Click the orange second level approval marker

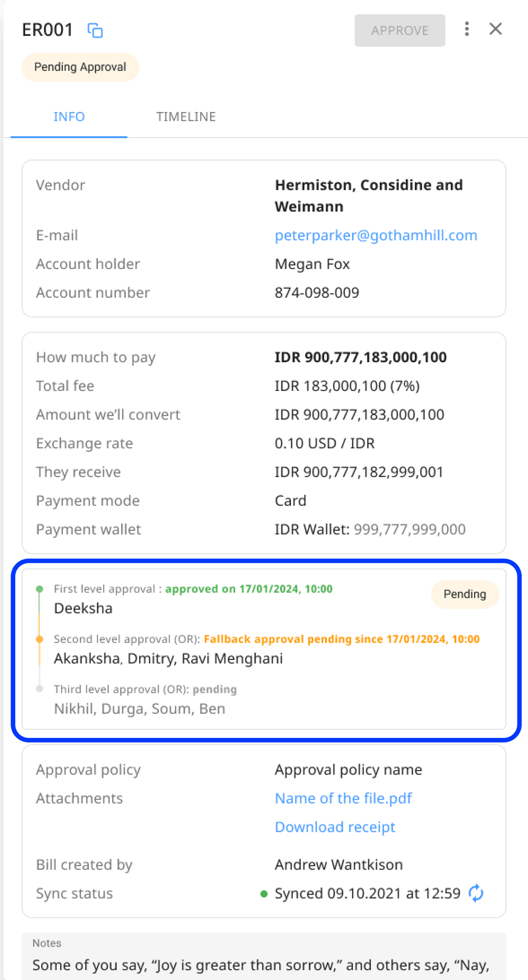click(x=39, y=639)
